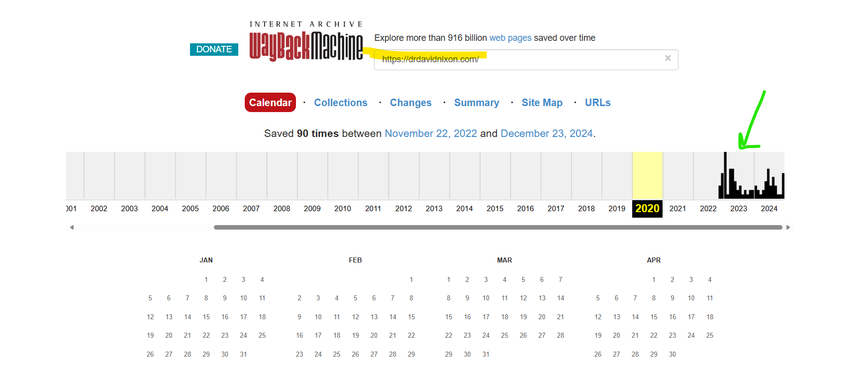Click the DONATE button
Screen dimensions: 868x385
coord(214,49)
